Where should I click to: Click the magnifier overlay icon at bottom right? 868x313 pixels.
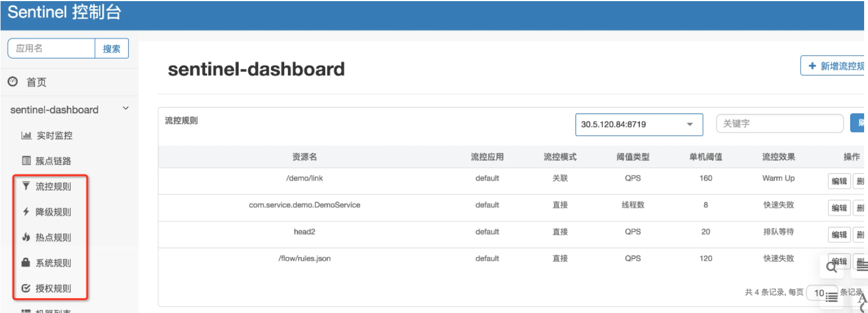pos(832,267)
